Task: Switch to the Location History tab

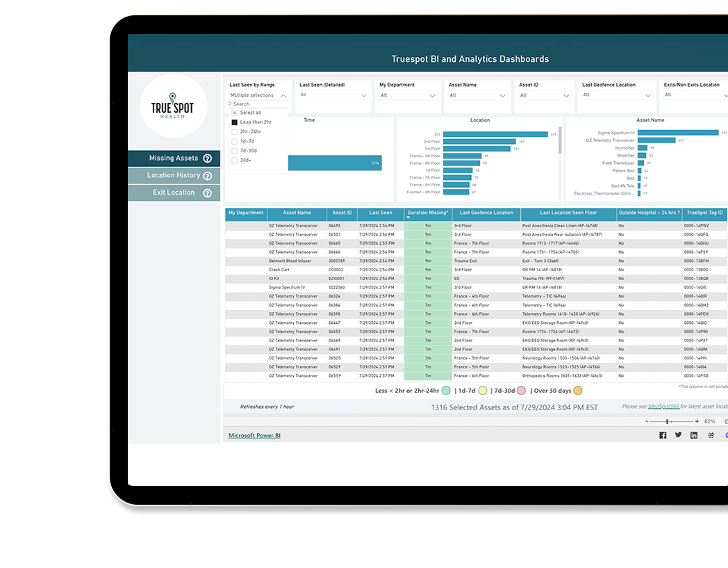Action: coord(174,176)
